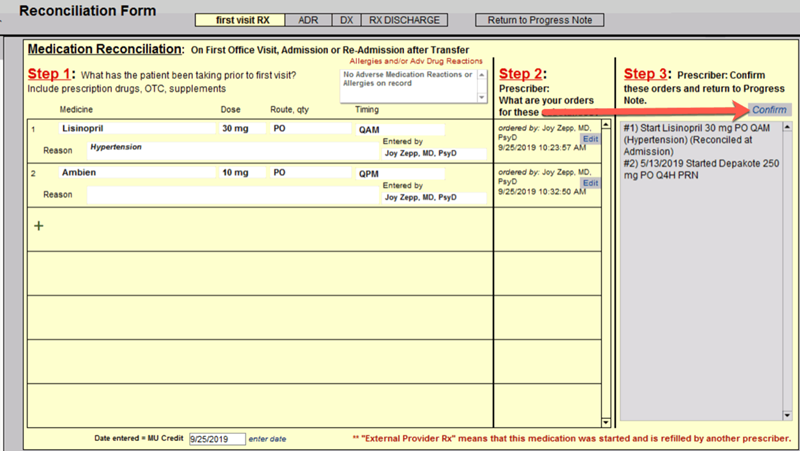This screenshot has width=800, height=451.
Task: Open the DX tab
Action: 345,20
